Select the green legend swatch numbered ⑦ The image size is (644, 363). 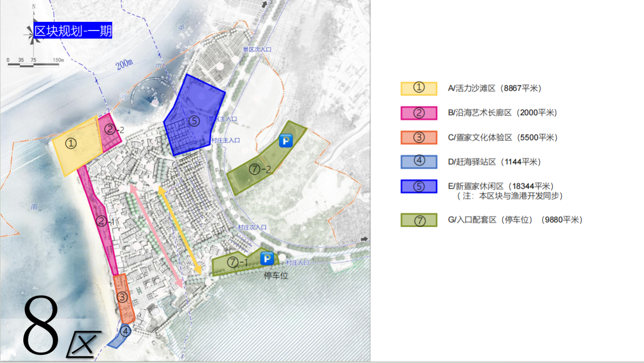pos(418,220)
